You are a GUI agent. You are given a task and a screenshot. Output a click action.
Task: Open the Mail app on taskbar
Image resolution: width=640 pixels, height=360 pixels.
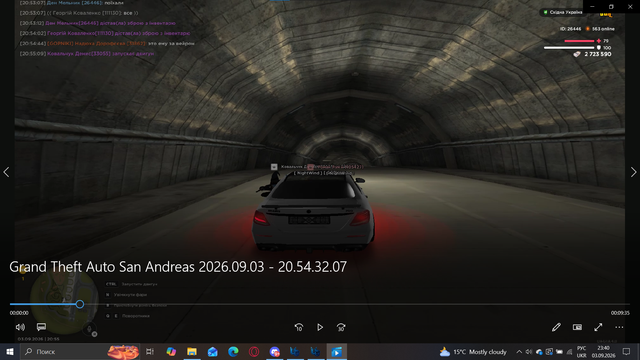tap(213, 351)
